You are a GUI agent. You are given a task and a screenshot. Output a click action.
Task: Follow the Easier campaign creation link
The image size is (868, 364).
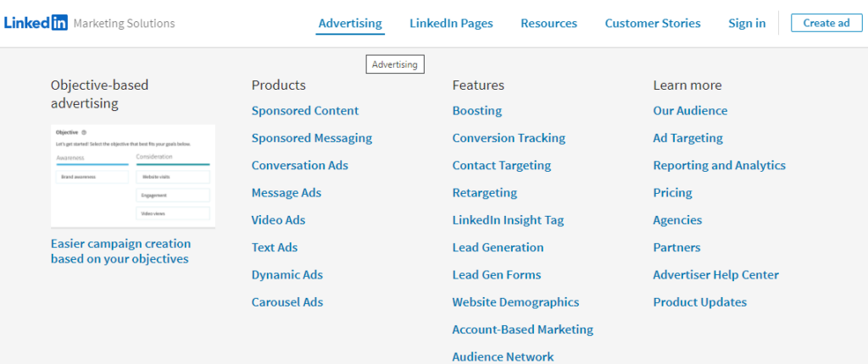[x=120, y=251]
